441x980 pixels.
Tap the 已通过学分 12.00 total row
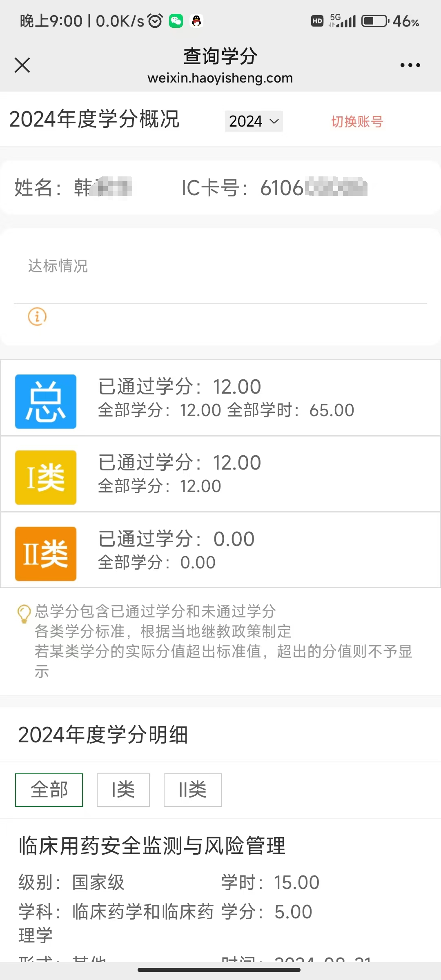coord(220,398)
